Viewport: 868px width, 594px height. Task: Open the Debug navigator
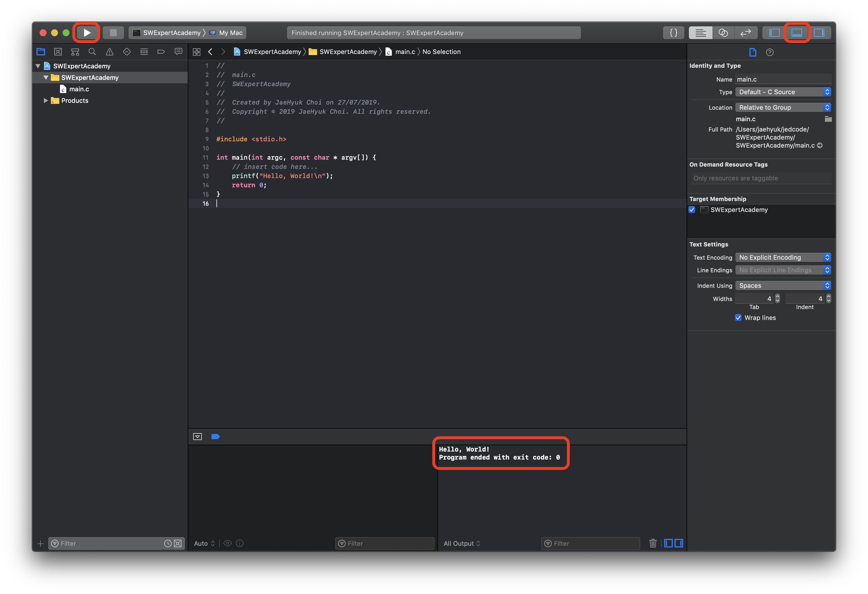click(144, 52)
